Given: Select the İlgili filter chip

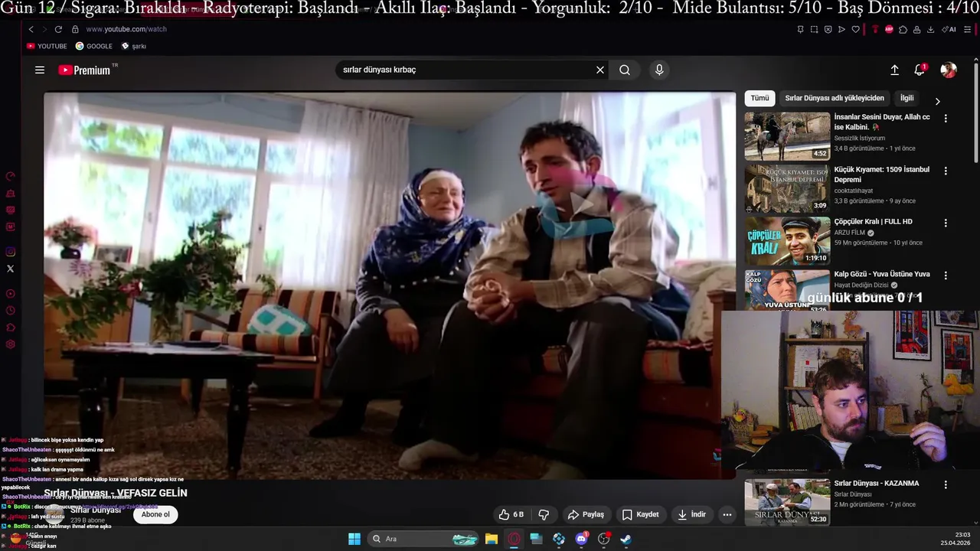Looking at the screenshot, I should point(906,98).
